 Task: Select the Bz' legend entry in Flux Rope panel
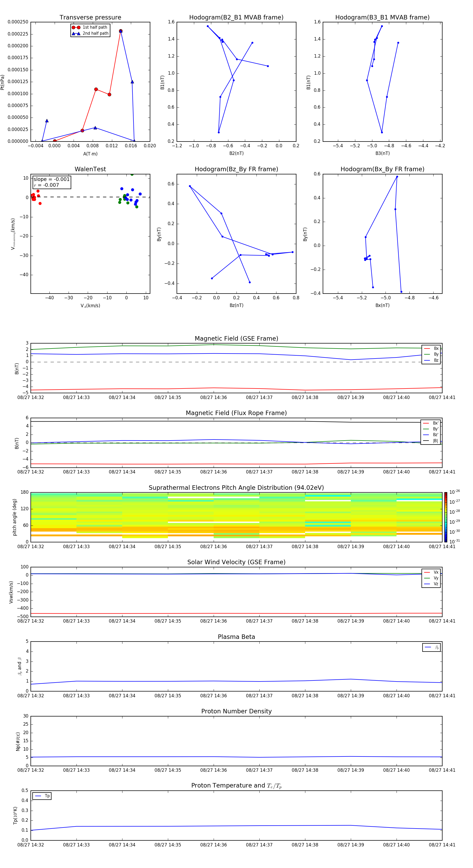coord(431,435)
